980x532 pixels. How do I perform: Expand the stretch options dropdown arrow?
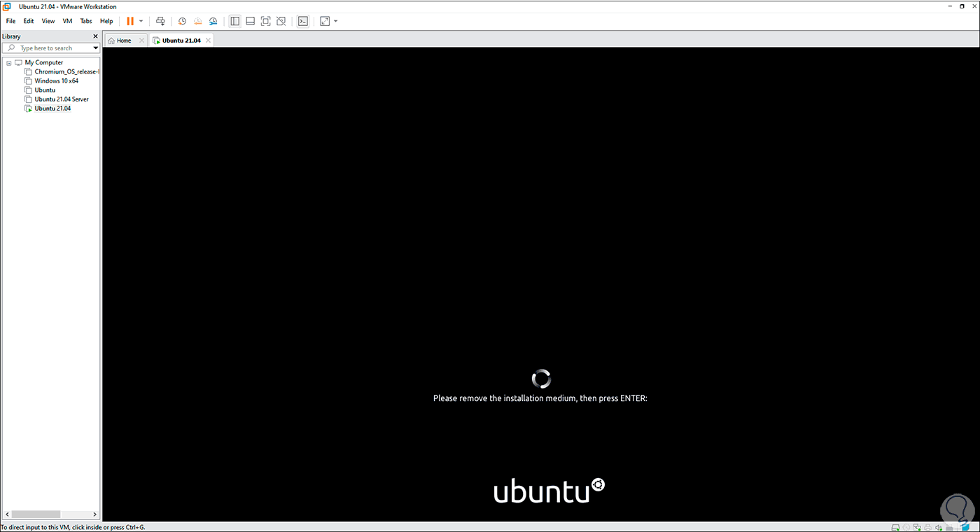[336, 21]
